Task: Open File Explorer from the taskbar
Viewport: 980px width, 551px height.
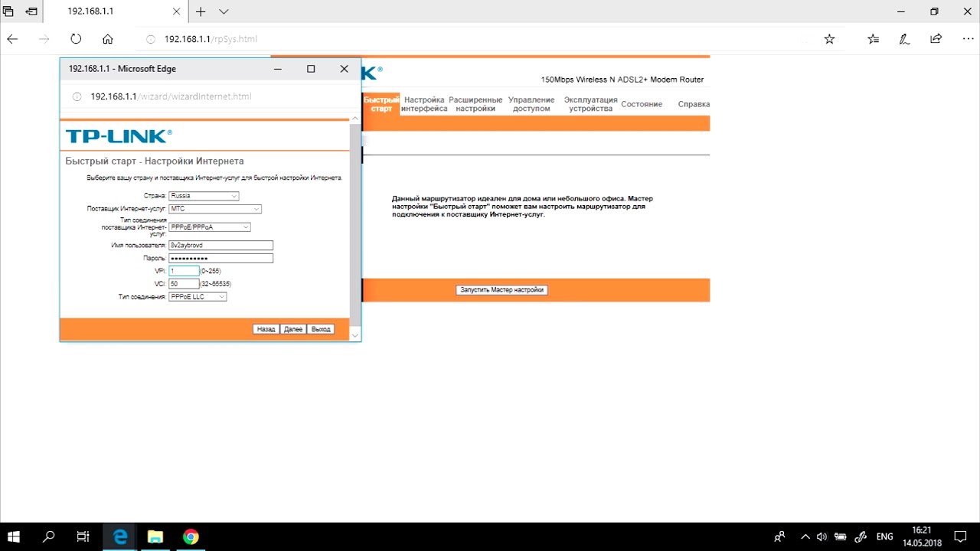Action: (x=155, y=537)
